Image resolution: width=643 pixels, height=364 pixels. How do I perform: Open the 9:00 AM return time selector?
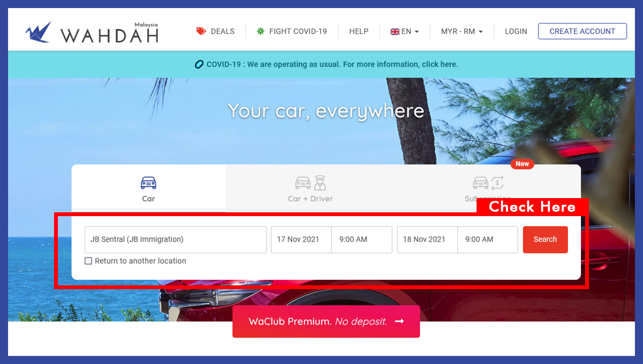tap(487, 239)
